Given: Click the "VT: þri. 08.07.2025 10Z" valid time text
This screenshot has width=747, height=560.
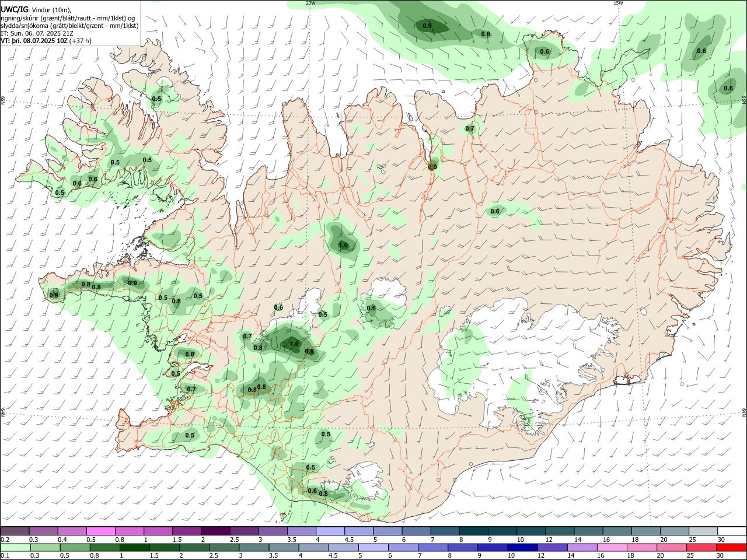Looking at the screenshot, I should click(x=34, y=41).
